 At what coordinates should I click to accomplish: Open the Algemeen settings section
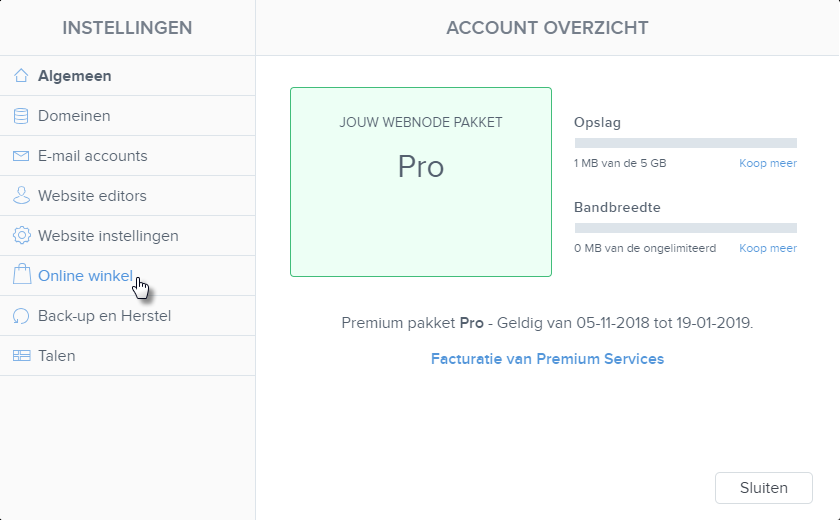click(128, 76)
